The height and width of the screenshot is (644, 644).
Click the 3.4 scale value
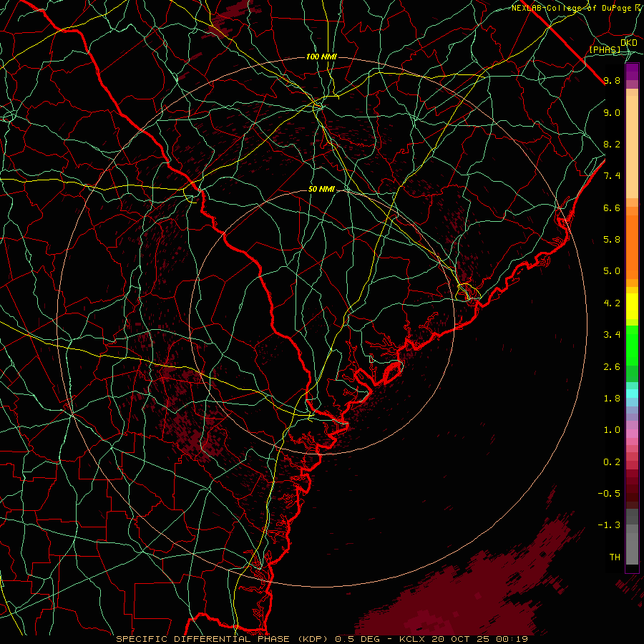coord(612,335)
